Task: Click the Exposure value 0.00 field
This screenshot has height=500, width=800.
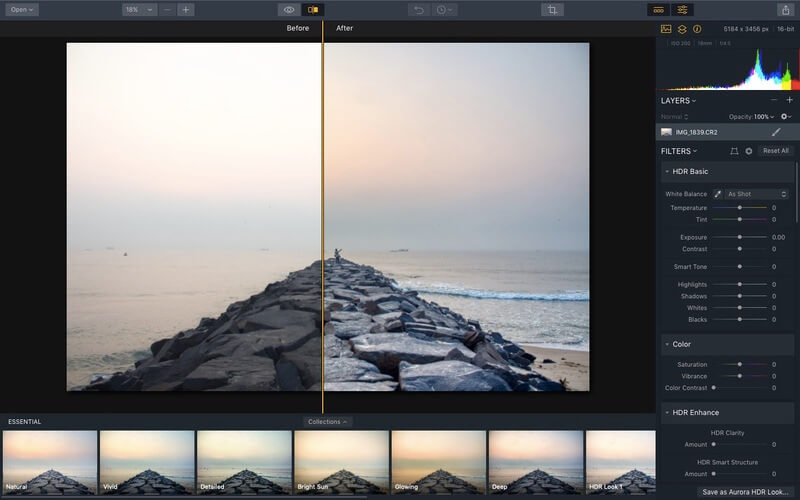Action: 779,237
